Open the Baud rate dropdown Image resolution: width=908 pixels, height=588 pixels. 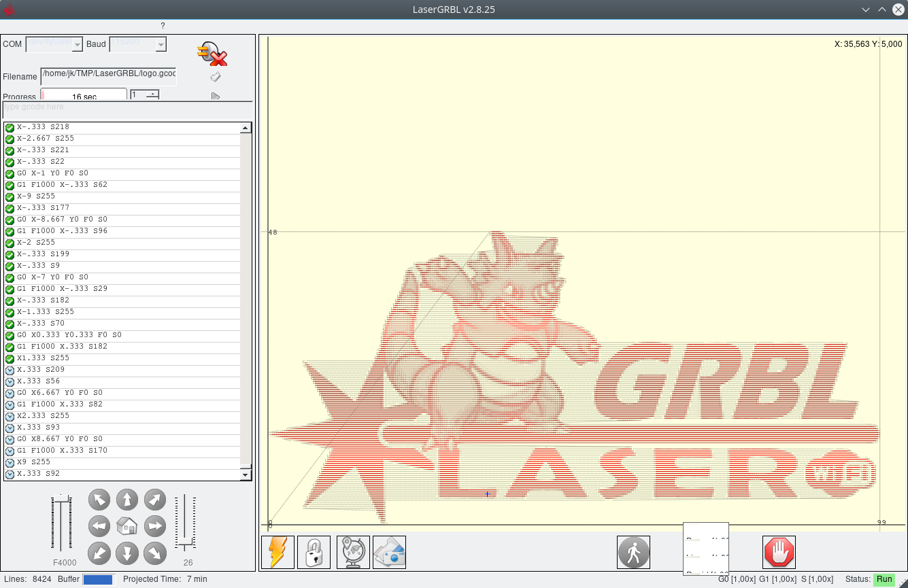coord(161,45)
